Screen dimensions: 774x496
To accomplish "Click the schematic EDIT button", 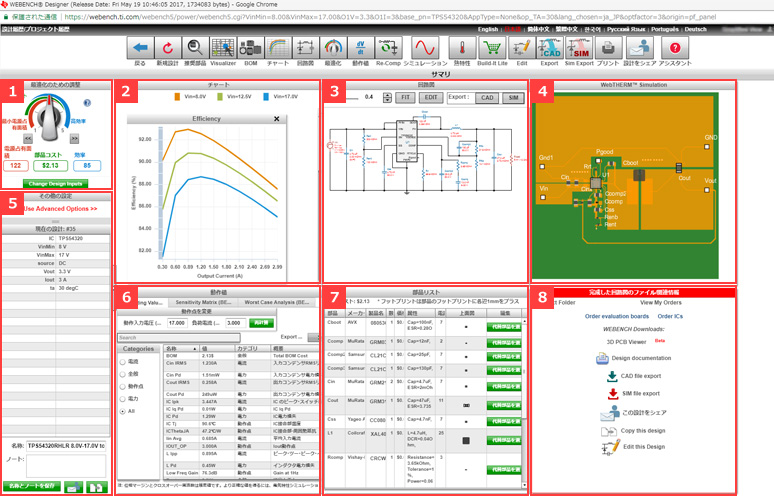I will (x=431, y=98).
